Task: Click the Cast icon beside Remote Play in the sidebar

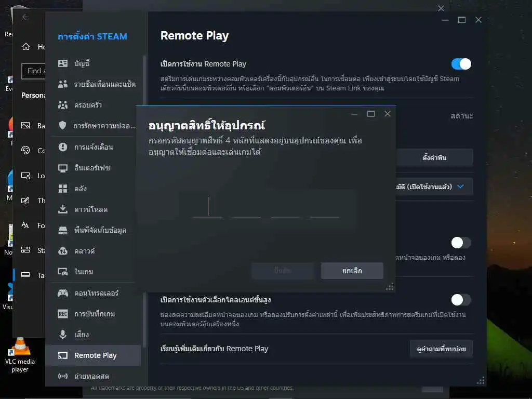Action: tap(63, 355)
